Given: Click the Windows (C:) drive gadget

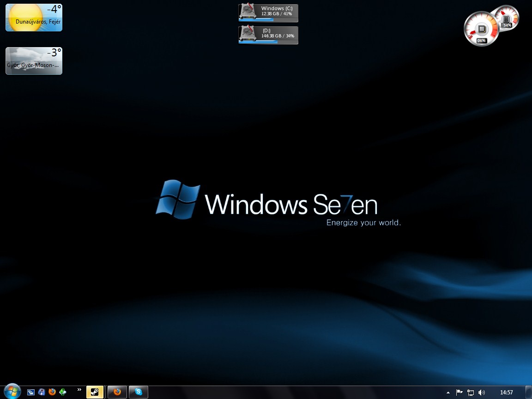Looking at the screenshot, I should pyautogui.click(x=268, y=13).
